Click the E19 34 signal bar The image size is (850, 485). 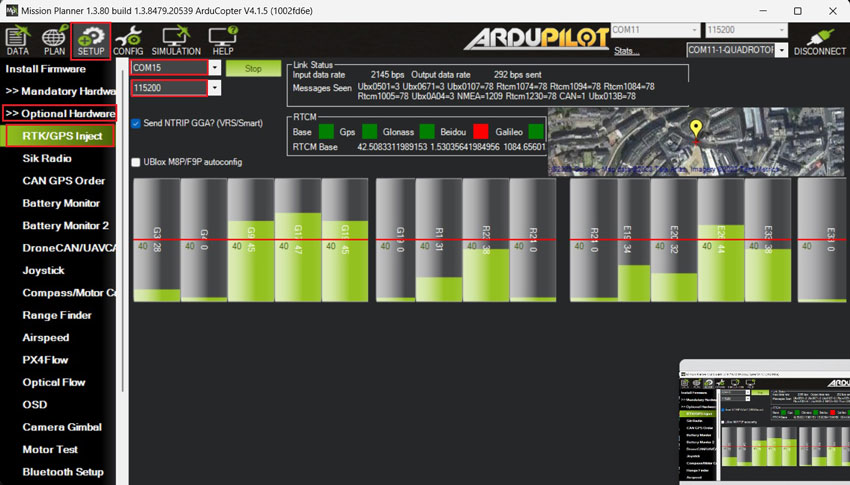(x=634, y=240)
